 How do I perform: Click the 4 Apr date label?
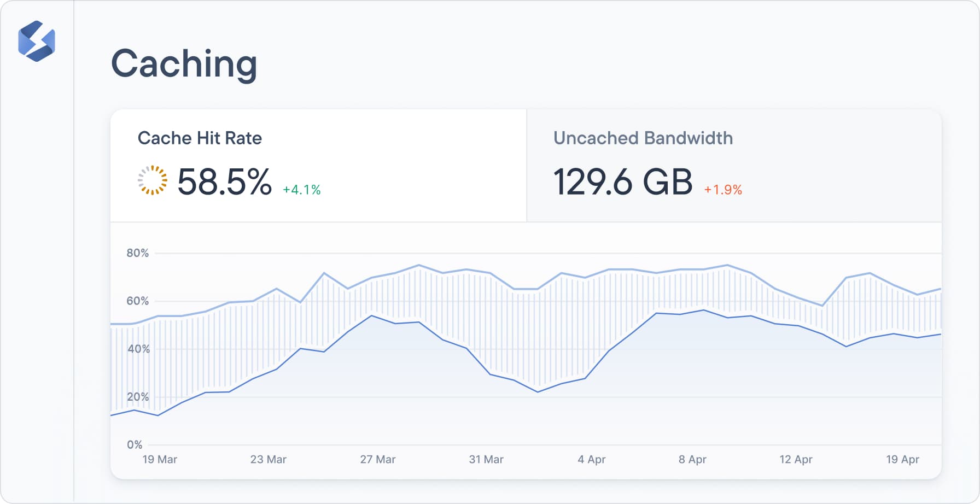tap(591, 459)
